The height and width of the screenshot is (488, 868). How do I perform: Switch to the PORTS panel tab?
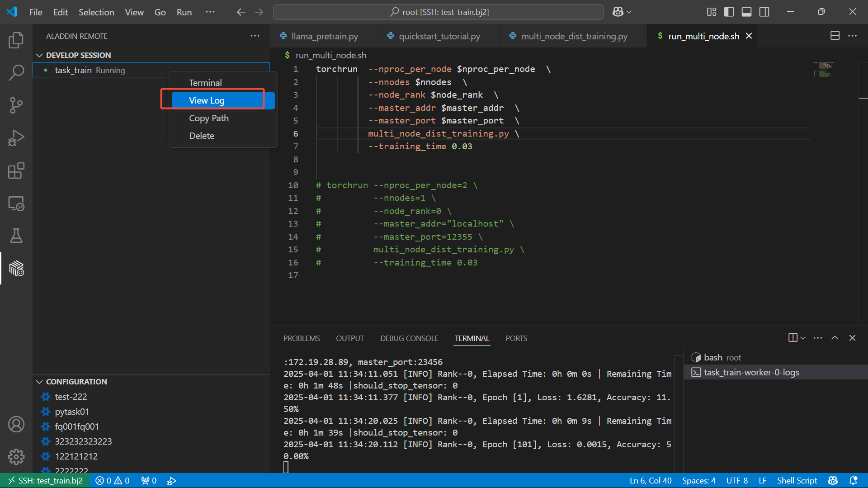tap(516, 338)
